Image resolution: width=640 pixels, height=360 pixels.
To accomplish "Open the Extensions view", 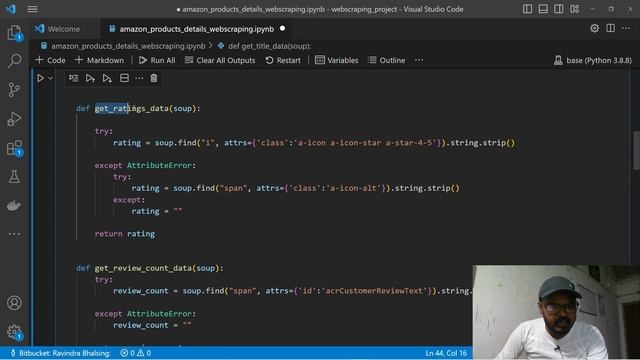I will (x=14, y=148).
